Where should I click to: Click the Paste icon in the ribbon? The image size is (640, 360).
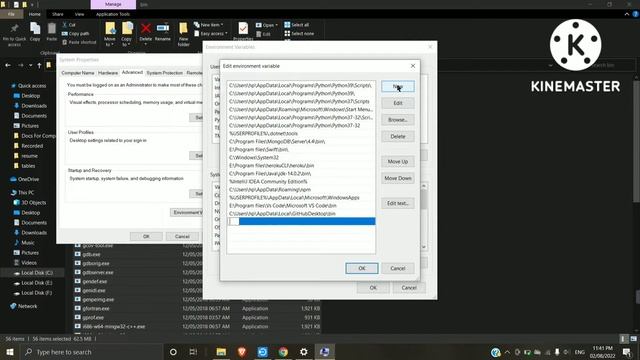51,29
